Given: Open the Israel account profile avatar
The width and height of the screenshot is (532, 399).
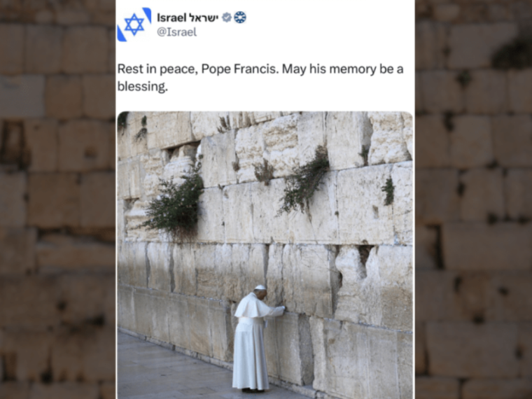Looking at the screenshot, I should pyautogui.click(x=134, y=24).
